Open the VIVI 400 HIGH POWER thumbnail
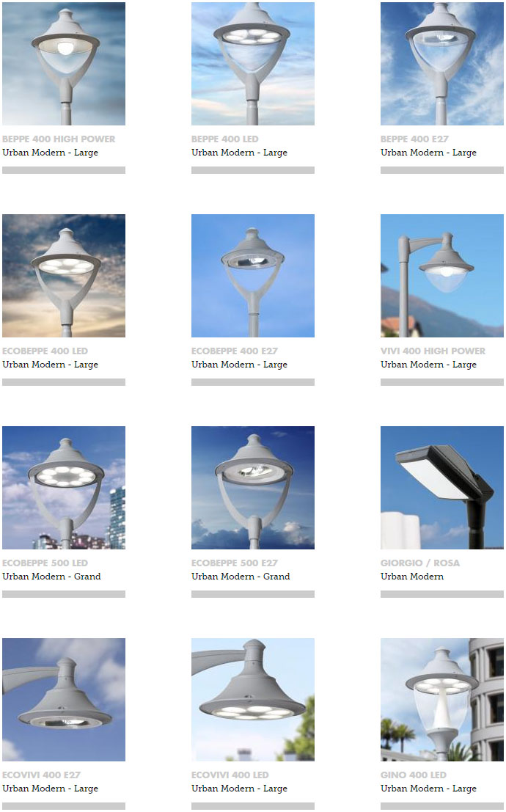Image resolution: width=506 pixels, height=812 pixels. point(441,276)
